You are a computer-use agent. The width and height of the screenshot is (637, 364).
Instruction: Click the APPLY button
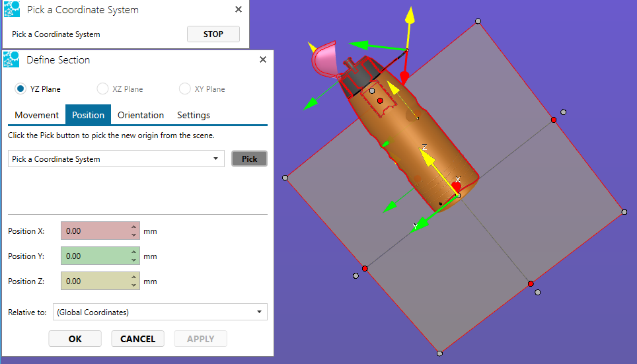pos(201,339)
